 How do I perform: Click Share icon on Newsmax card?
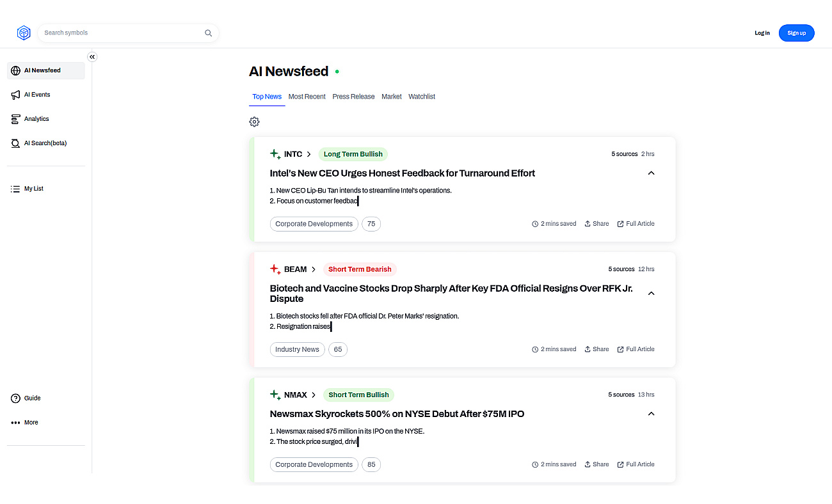coord(588,464)
